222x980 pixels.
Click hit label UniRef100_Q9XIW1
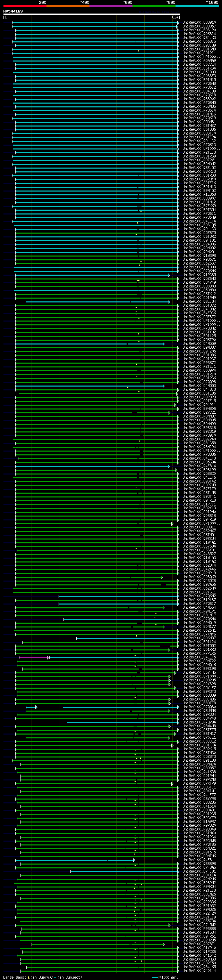pyautogui.click(x=199, y=791)
